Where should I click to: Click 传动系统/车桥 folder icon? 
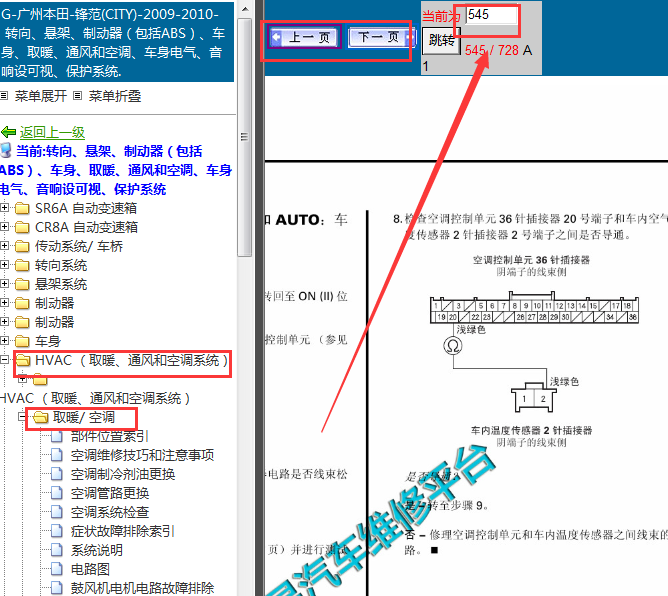[22, 246]
